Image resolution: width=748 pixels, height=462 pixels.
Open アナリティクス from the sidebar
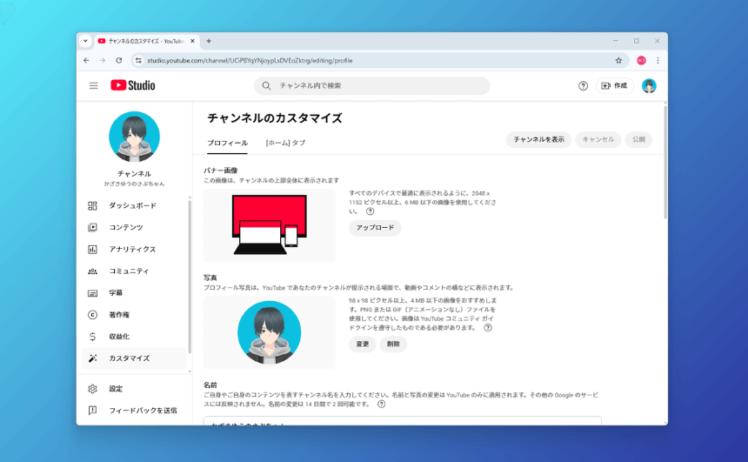pos(132,249)
